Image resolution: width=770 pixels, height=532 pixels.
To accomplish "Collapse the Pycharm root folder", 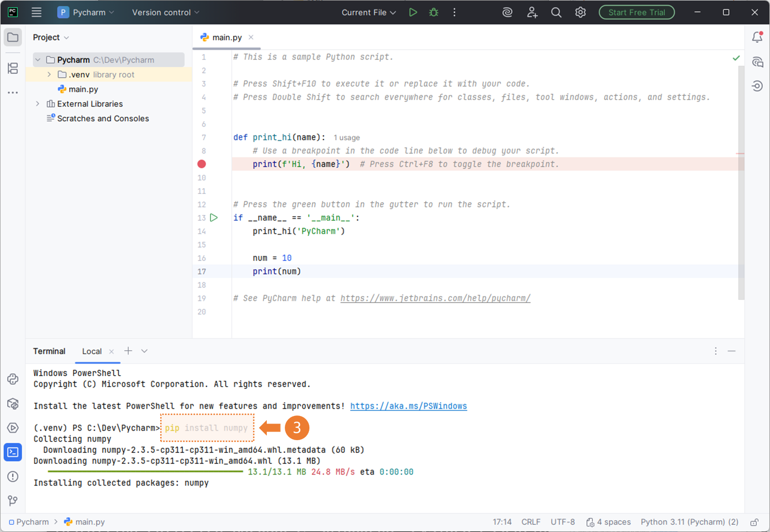I will point(38,60).
